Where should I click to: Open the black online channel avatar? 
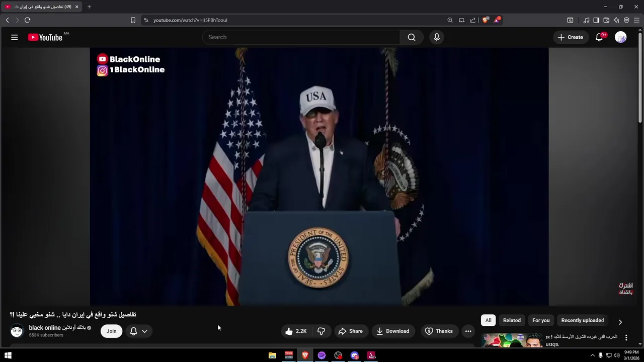[17, 331]
